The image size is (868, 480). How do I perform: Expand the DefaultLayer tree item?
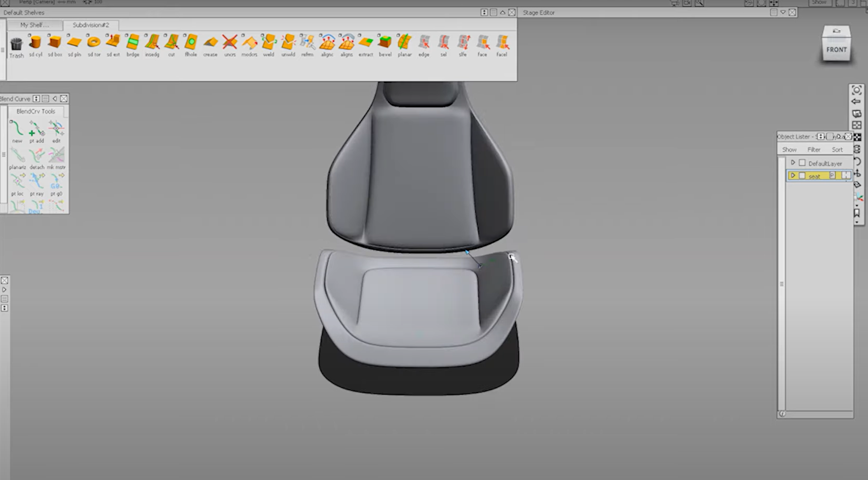[x=793, y=163]
